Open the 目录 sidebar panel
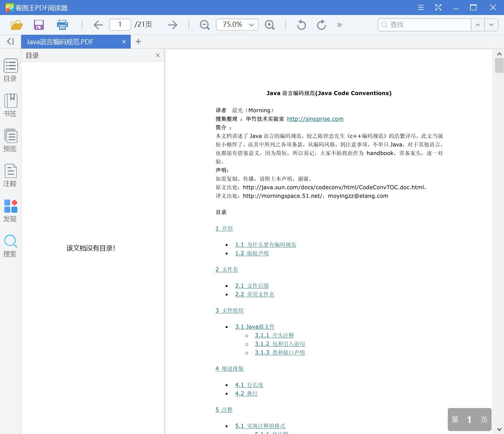 [x=10, y=70]
